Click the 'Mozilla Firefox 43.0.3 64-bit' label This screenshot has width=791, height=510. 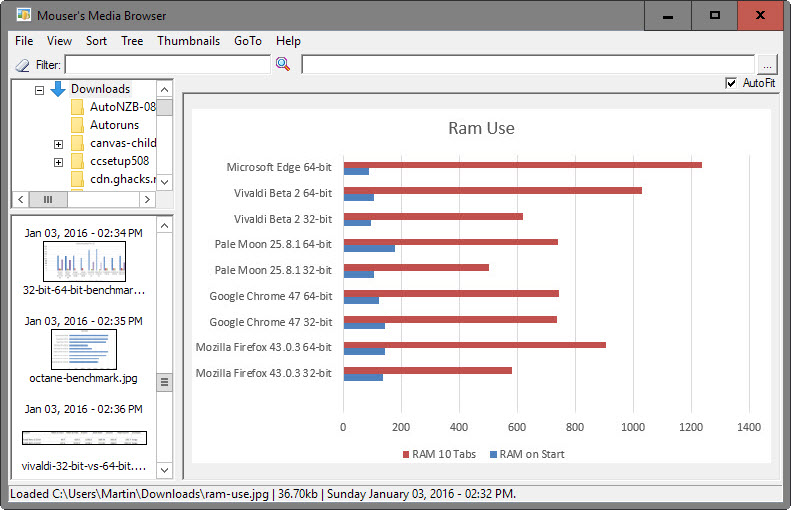tap(264, 347)
